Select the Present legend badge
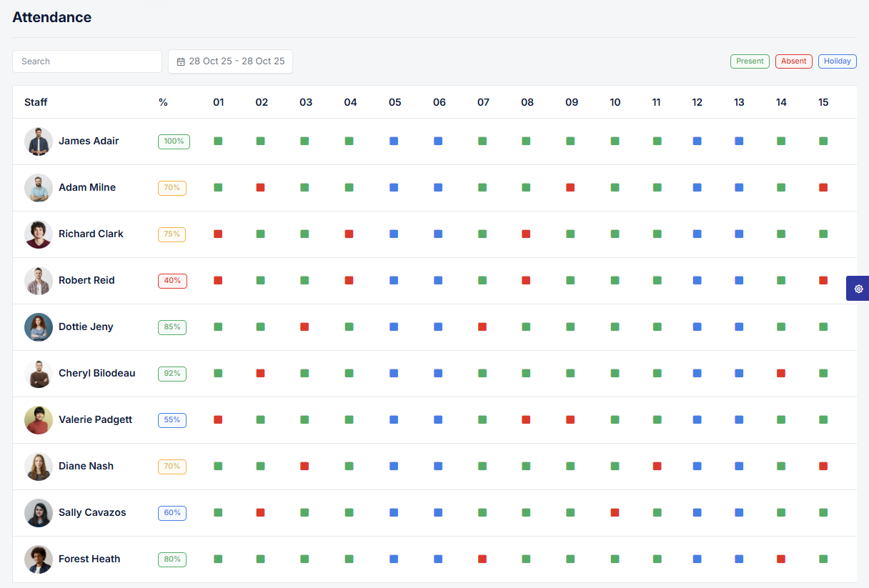This screenshot has height=588, width=869. click(x=750, y=61)
